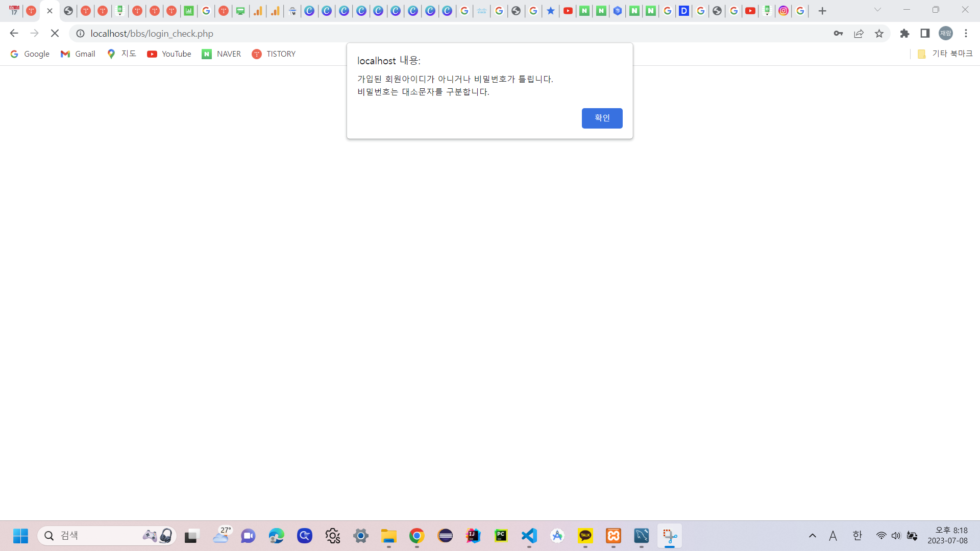Image resolution: width=980 pixels, height=551 pixels.
Task: Toggle 한 Korean input mode in tray
Action: [857, 535]
